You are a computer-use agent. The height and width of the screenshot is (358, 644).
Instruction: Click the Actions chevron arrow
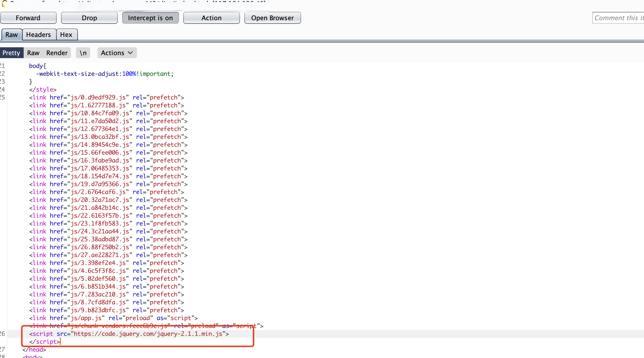[130, 53]
